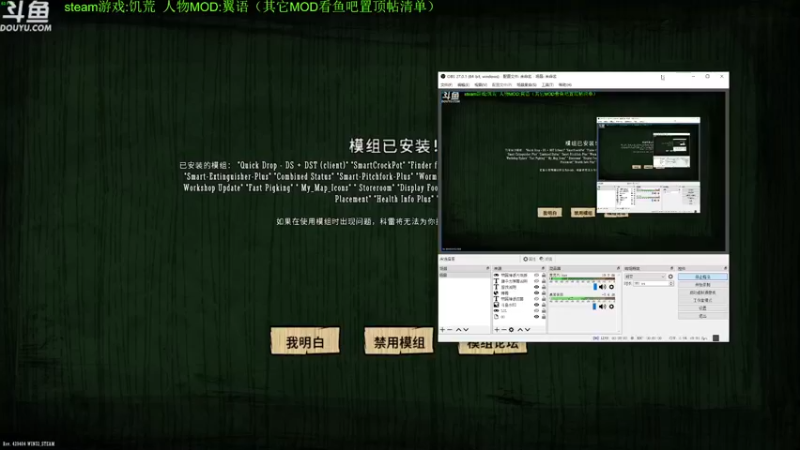Screen dimensions: 800x450
Task: Open the Scene Collection menu in OBS
Action: (x=527, y=85)
